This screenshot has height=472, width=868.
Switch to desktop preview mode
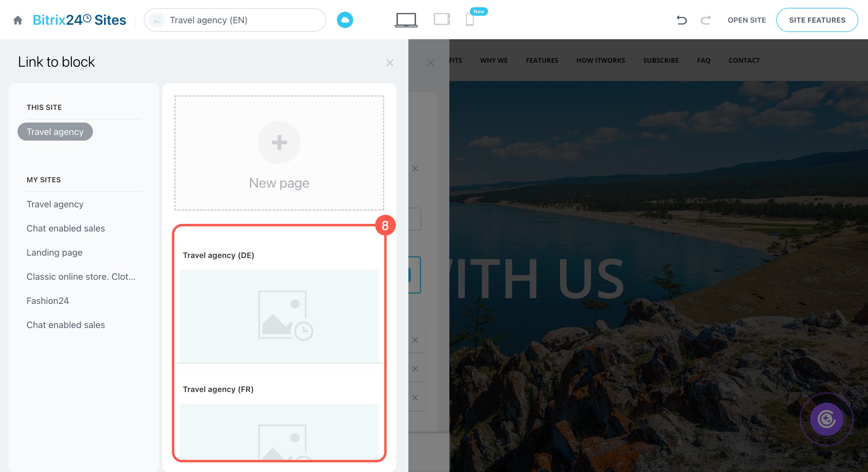pyautogui.click(x=406, y=20)
